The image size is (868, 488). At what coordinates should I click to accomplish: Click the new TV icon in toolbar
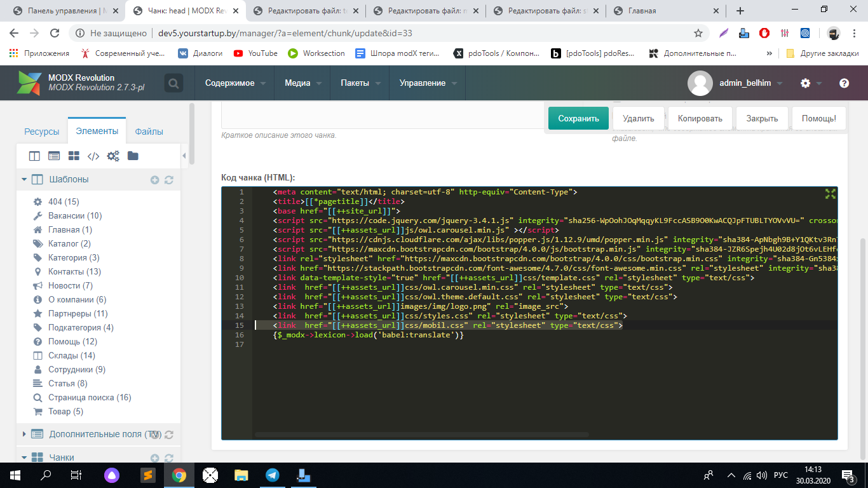[x=54, y=156]
